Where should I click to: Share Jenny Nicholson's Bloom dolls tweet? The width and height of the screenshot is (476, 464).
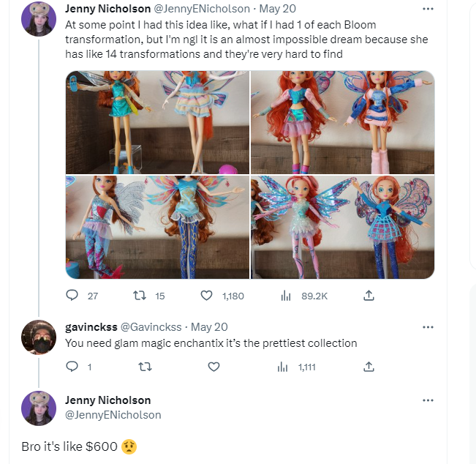click(369, 296)
